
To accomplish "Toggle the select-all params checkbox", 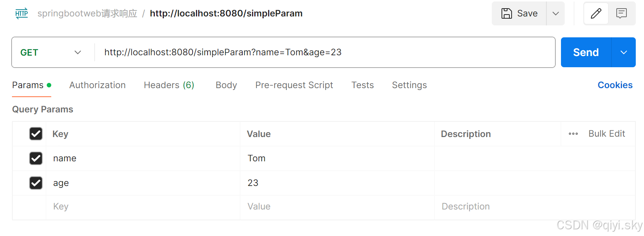I will 36,134.
